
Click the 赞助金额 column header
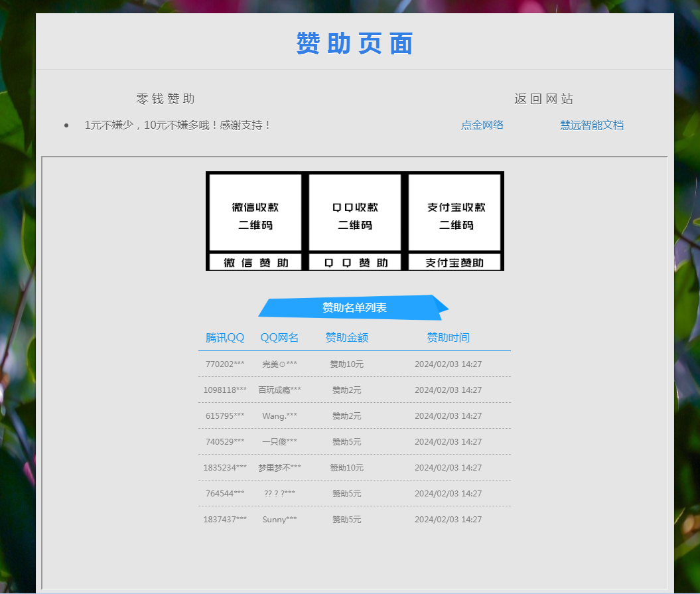coord(347,338)
